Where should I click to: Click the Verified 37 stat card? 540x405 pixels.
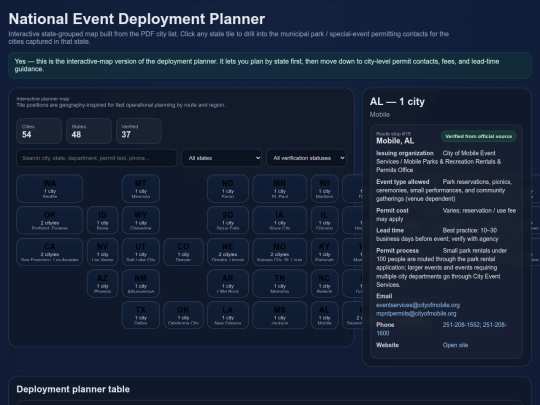pos(139,131)
